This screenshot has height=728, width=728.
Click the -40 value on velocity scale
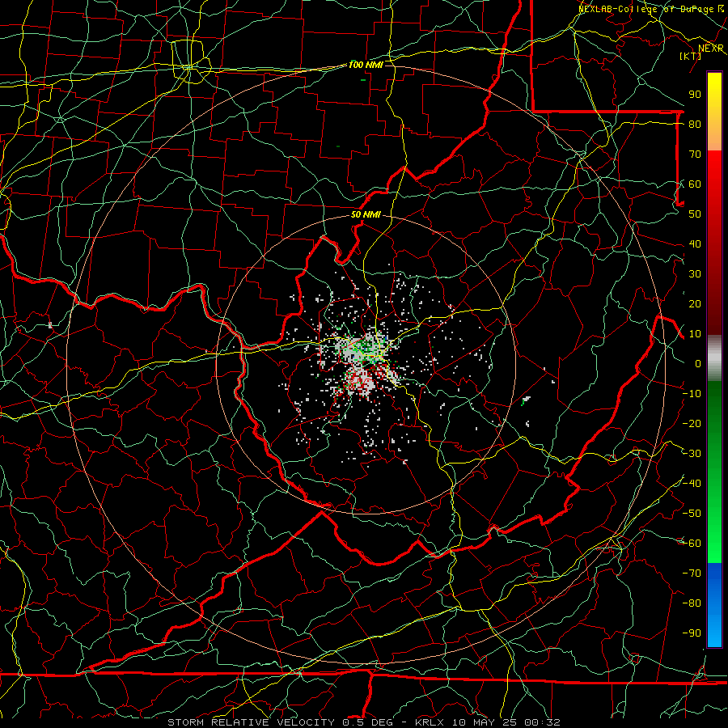[692, 484]
